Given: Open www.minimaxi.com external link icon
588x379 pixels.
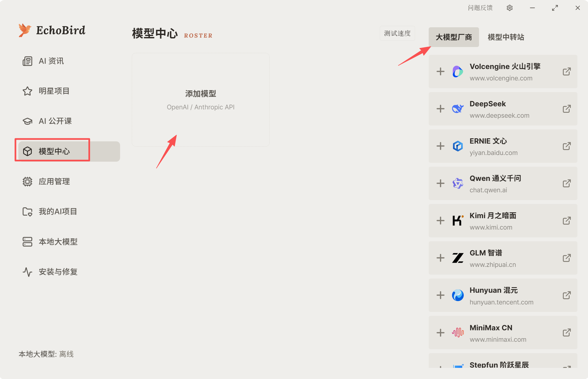Looking at the screenshot, I should coord(567,333).
